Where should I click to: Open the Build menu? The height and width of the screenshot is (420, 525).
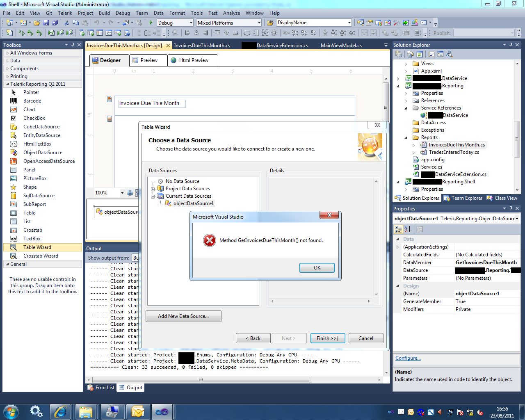tap(104, 13)
